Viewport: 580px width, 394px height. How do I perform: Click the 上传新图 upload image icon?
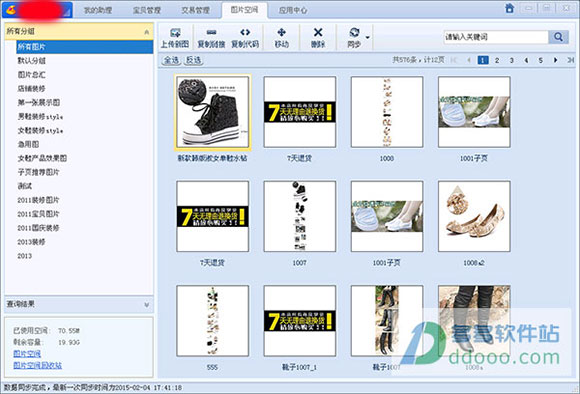(x=175, y=33)
